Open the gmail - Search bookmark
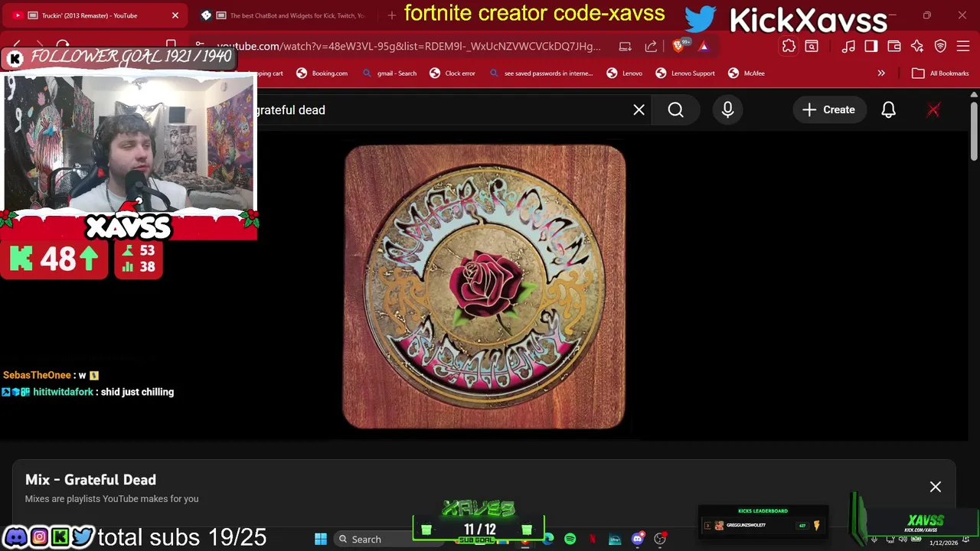980x551 pixels. (x=390, y=73)
